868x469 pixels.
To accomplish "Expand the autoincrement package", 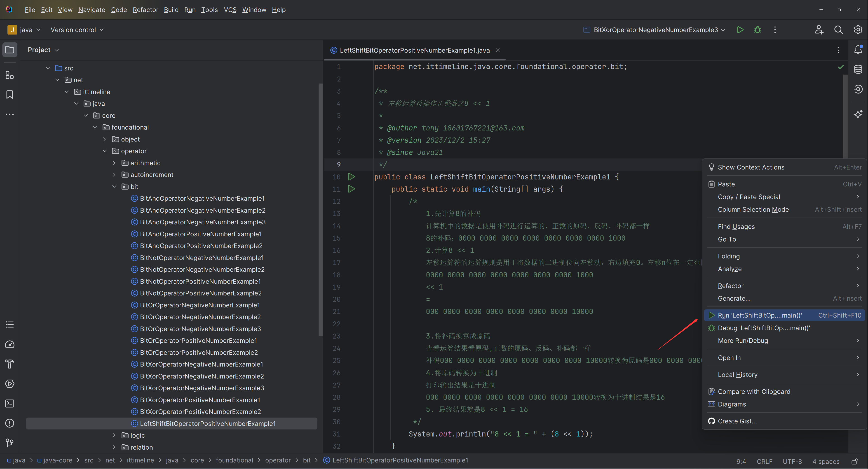I will tap(114, 175).
